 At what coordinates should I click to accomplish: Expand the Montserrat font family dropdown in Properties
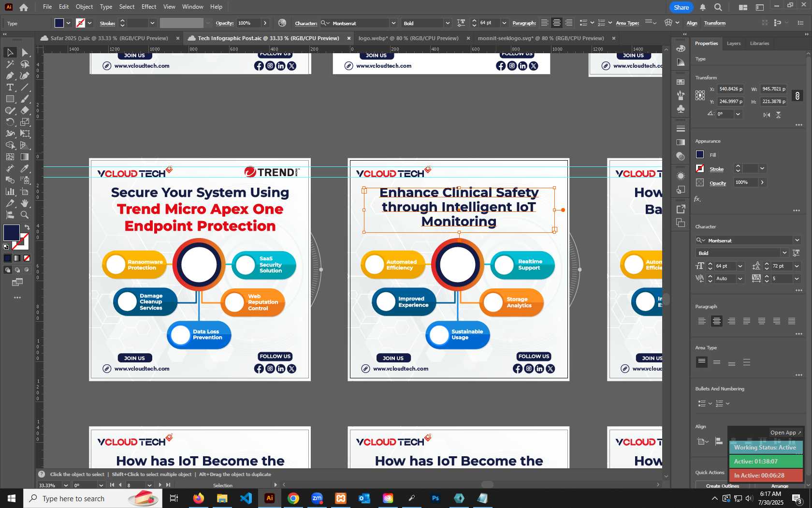(x=797, y=240)
